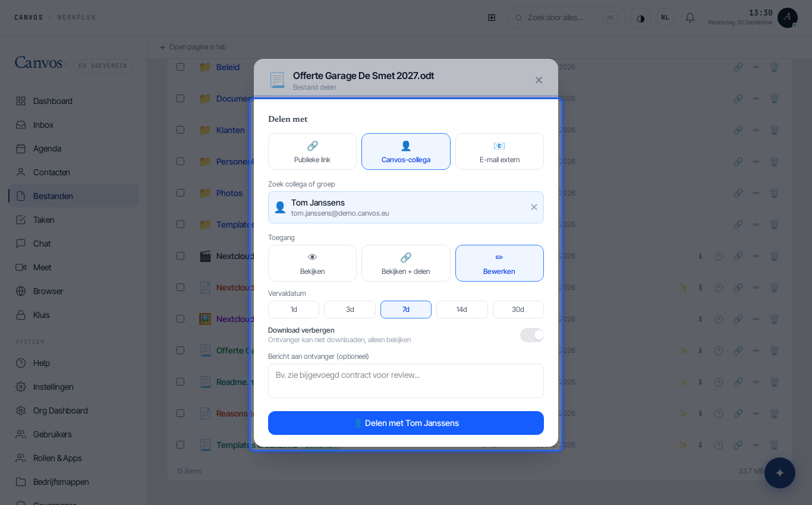Image resolution: width=812 pixels, height=505 pixels.
Task: Open Dashboard in the sidebar
Action: [x=73, y=101]
